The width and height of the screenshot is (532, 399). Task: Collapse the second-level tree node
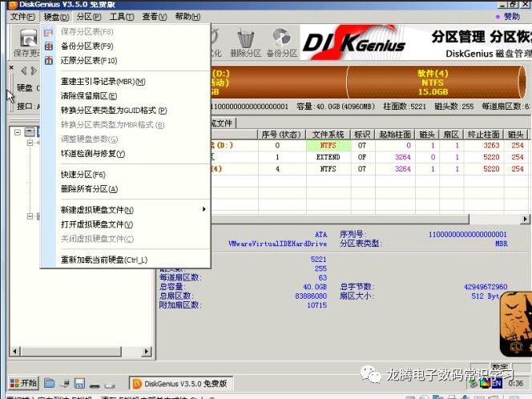point(30,143)
